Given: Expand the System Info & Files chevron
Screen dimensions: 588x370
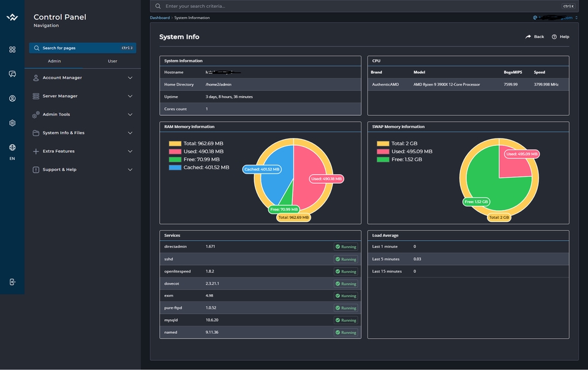Looking at the screenshot, I should click(130, 133).
